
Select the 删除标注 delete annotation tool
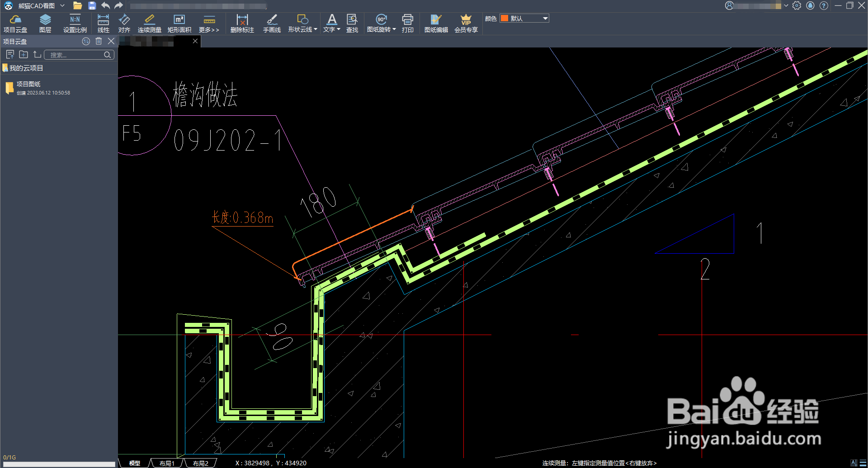(x=242, y=24)
